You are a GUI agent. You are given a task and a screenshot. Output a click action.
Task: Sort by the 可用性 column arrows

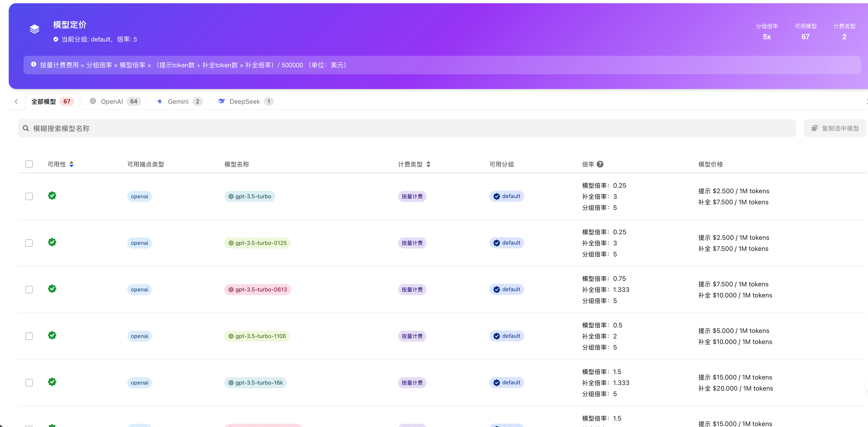point(71,164)
